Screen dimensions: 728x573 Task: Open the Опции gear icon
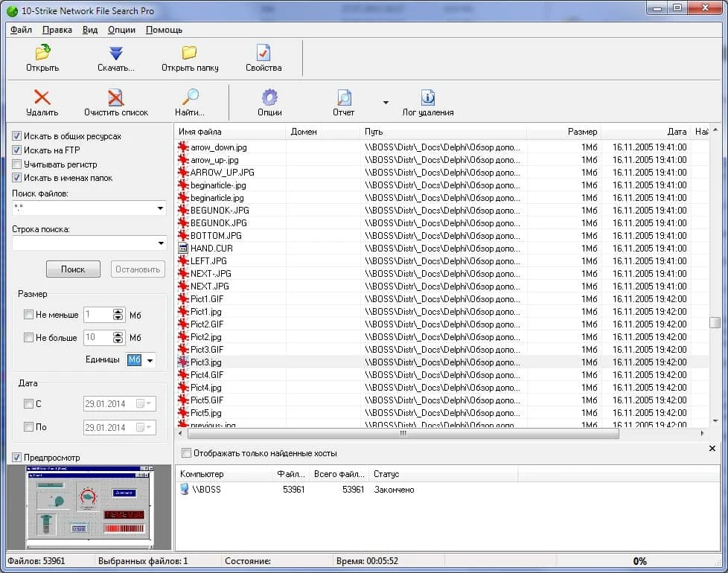point(269,97)
